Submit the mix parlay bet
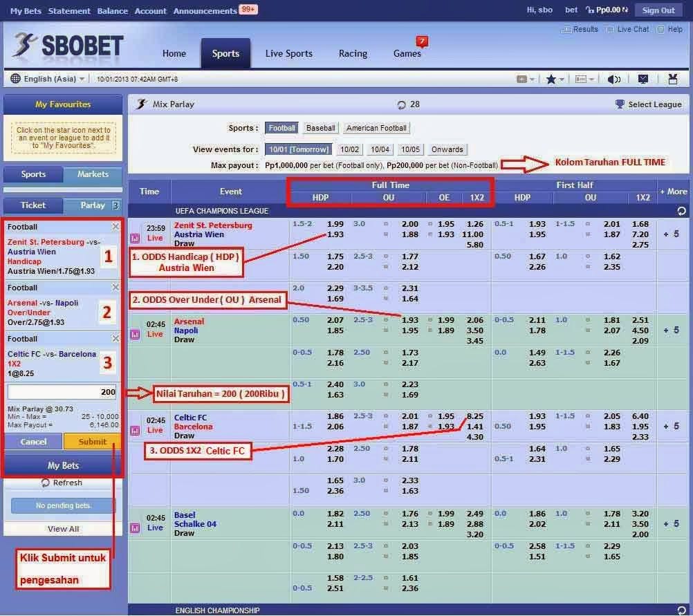 tap(92, 442)
